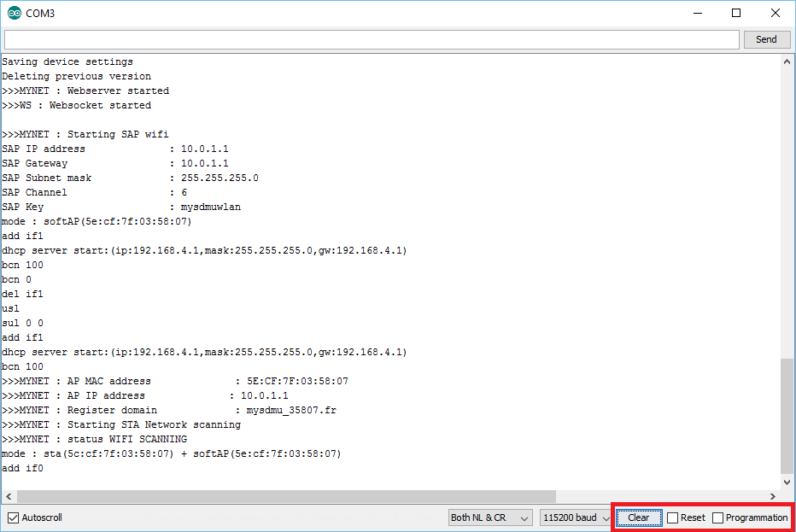Viewport: 796px width, 532px height.
Task: Click the horizontal scrollbar thumb
Action: (x=287, y=496)
